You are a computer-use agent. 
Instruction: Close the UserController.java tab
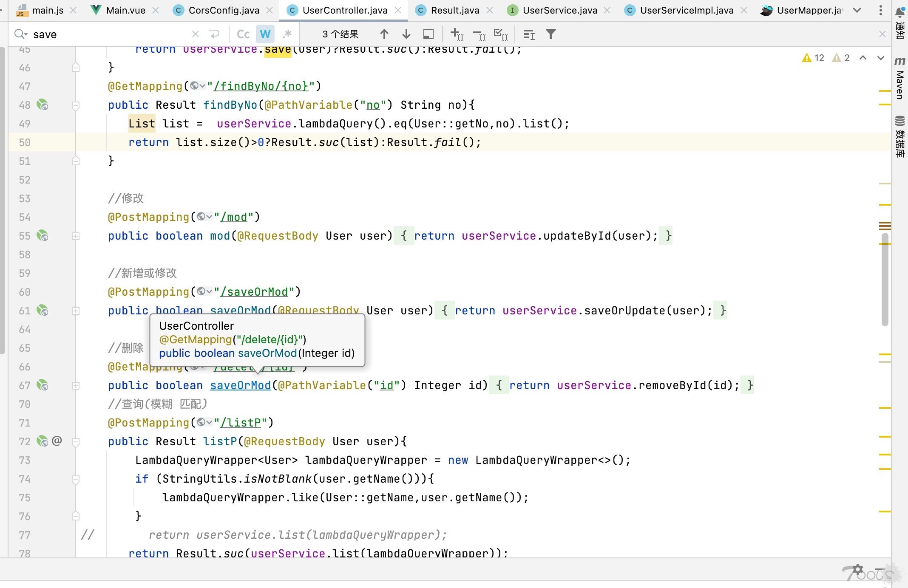[398, 10]
